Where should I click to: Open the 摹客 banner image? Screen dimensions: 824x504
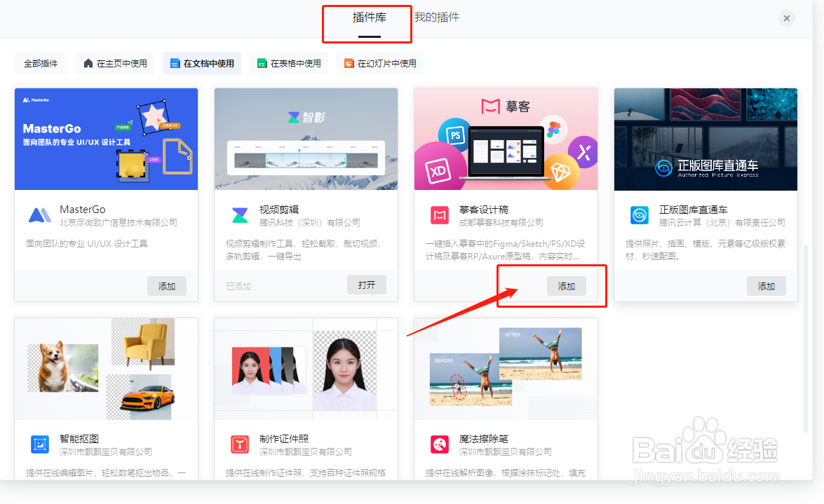[x=506, y=139]
